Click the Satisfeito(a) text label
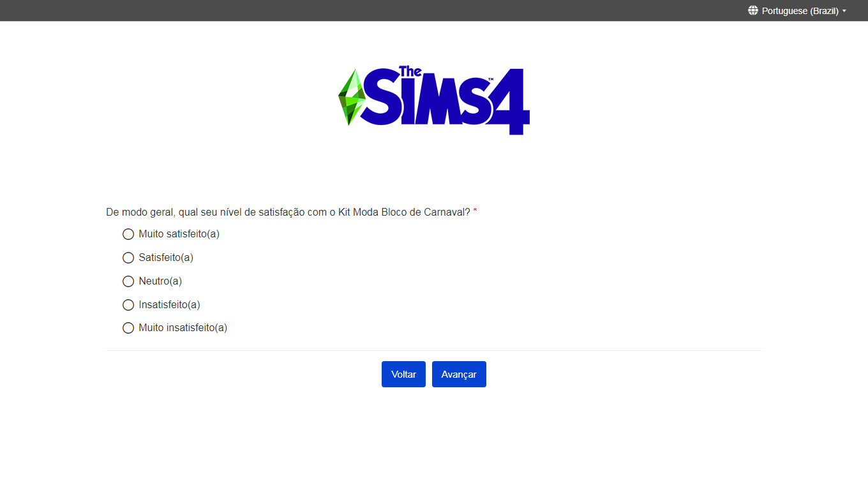 point(166,258)
